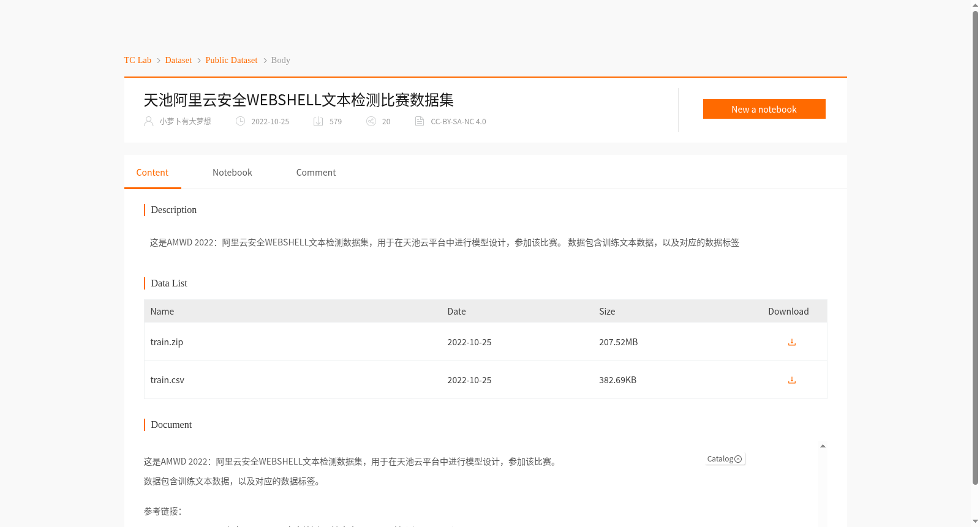Image resolution: width=980 pixels, height=527 pixels.
Task: Click author name 小萝卜有大梦想
Action: [x=185, y=121]
